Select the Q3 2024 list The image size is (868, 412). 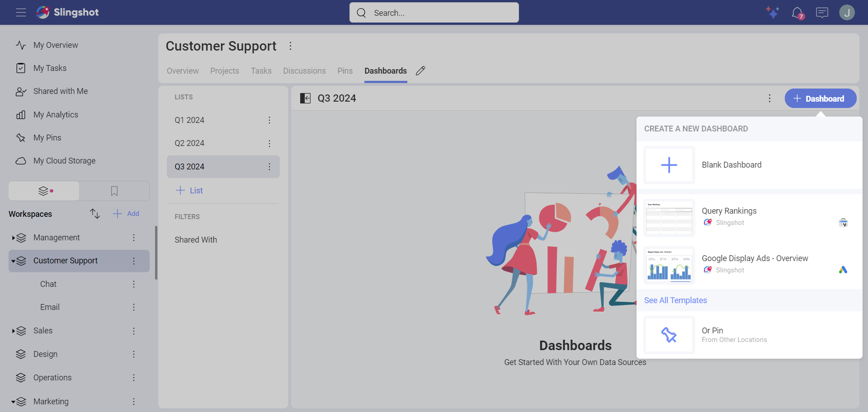coord(223,167)
